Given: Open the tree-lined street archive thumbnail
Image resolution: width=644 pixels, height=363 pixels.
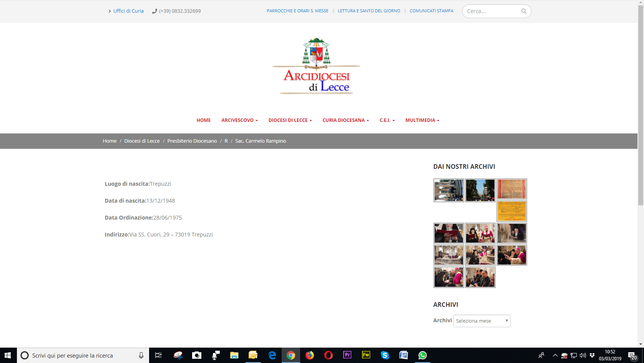Looking at the screenshot, I should [480, 190].
